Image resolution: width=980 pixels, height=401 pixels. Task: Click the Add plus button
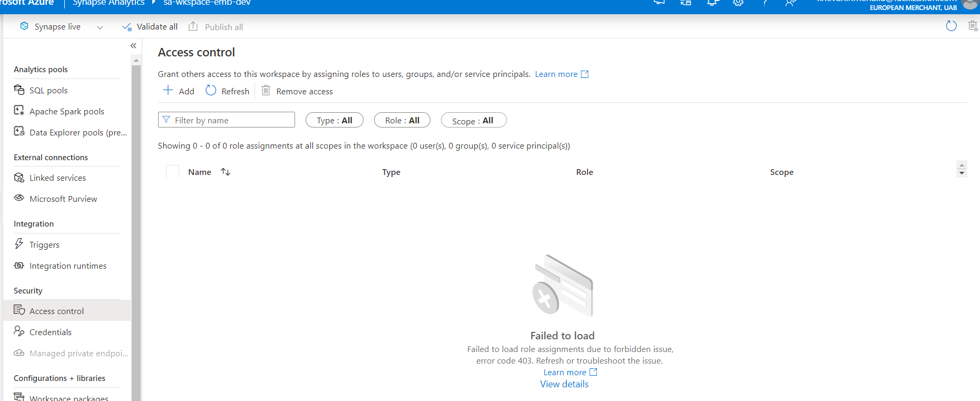[x=179, y=91]
